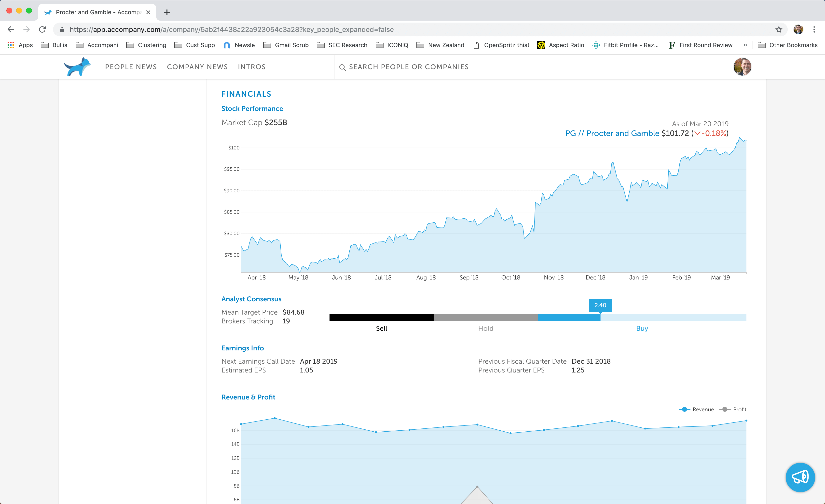Screen dimensions: 825x504
Task: Click the PG // Procter and Gamble link
Action: (612, 133)
